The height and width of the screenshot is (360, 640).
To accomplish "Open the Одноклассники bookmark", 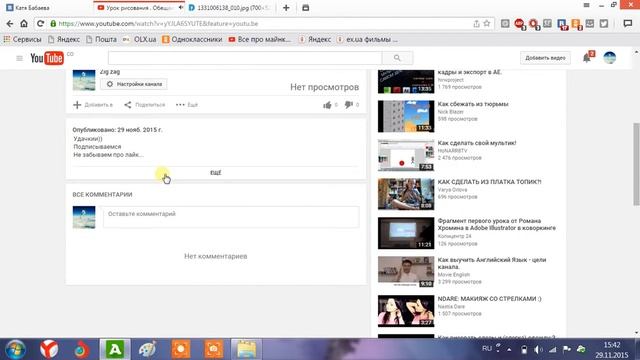I will click(x=192, y=40).
